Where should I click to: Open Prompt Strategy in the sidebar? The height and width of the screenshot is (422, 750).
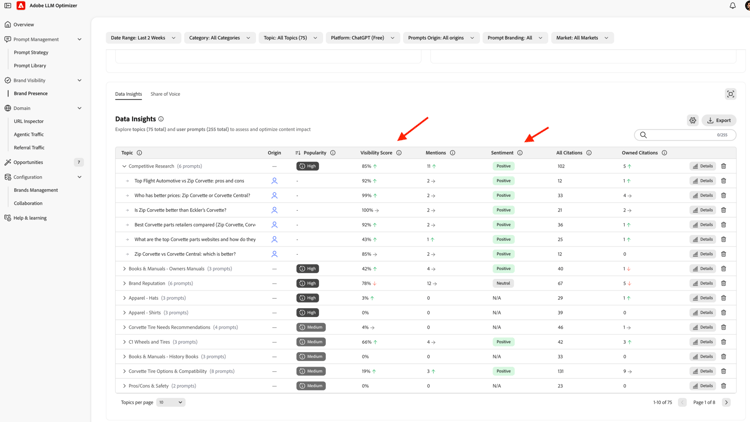coord(31,53)
